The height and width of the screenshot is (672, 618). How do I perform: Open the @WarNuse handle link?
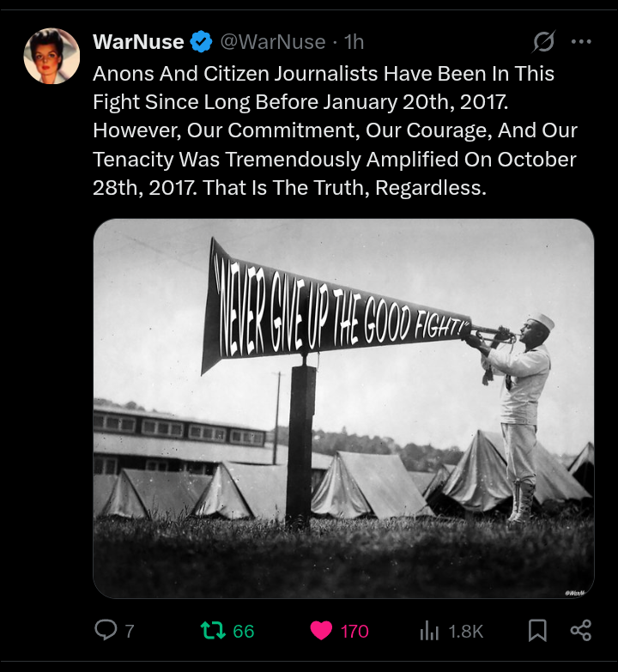(273, 42)
